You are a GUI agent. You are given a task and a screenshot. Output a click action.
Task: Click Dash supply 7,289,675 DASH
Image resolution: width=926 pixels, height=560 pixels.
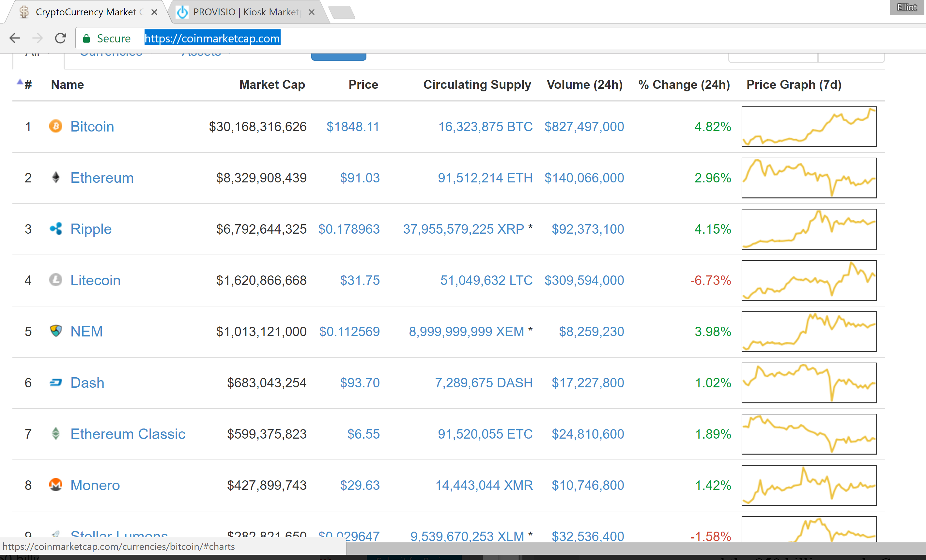click(x=484, y=382)
